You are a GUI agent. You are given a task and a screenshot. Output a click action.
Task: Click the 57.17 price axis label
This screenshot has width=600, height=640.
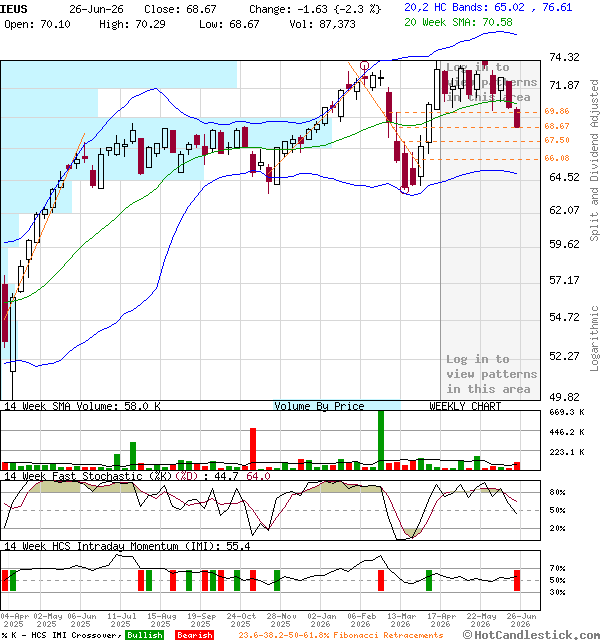coord(564,280)
